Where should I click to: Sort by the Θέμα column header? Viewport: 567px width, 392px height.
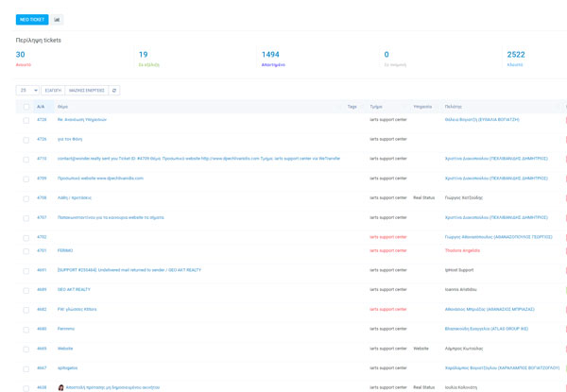pyautogui.click(x=62, y=107)
